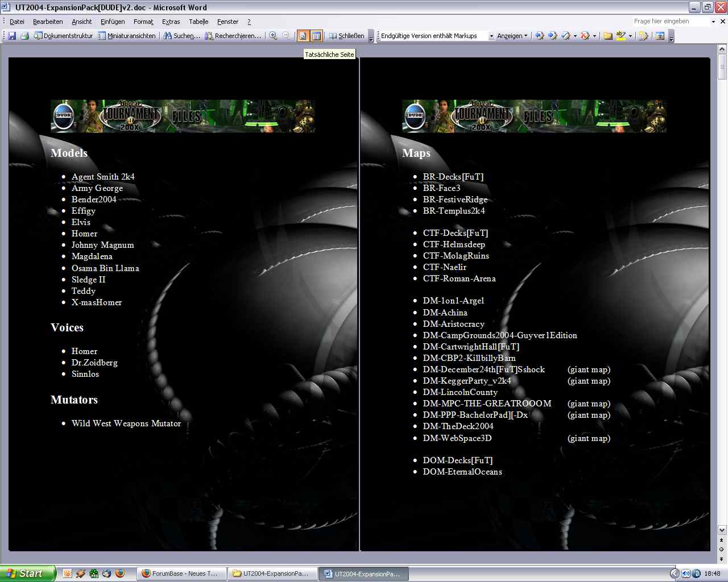728x582 pixels.
Task: Toggle the multiple pages layout button
Action: click(316, 36)
